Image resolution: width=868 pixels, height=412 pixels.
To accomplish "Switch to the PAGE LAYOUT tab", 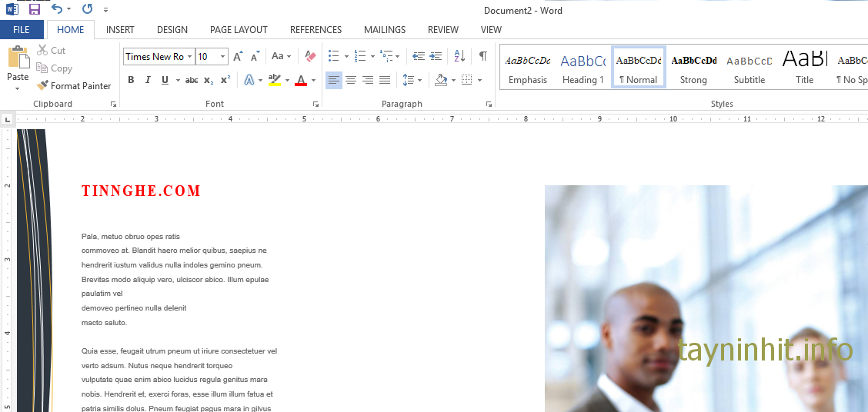I will (x=239, y=30).
